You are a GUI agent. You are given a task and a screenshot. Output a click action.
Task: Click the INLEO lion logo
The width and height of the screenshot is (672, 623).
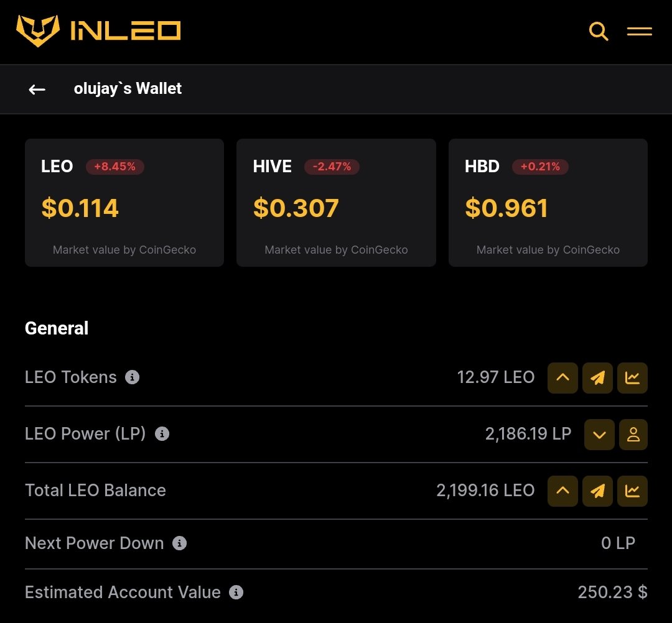pyautogui.click(x=38, y=31)
